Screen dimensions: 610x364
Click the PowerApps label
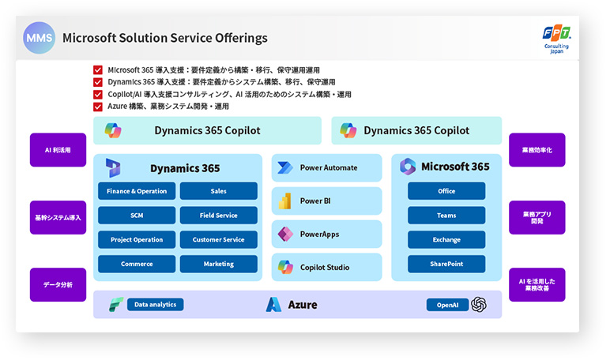pos(319,234)
